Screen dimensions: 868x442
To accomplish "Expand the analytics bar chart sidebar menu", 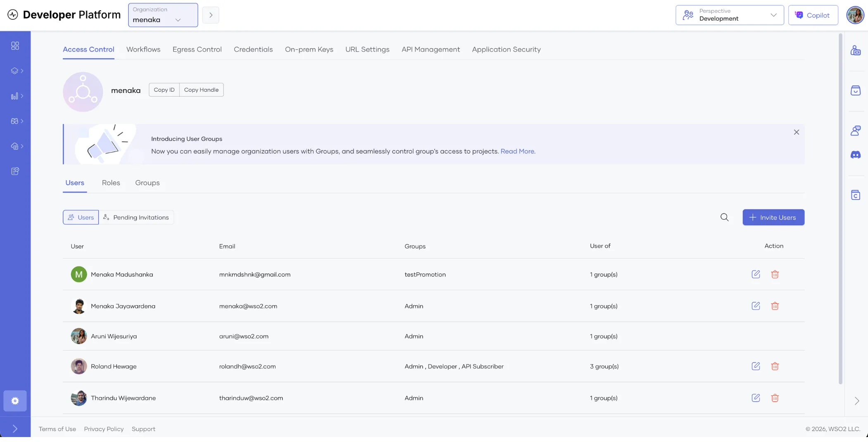I will 17,96.
